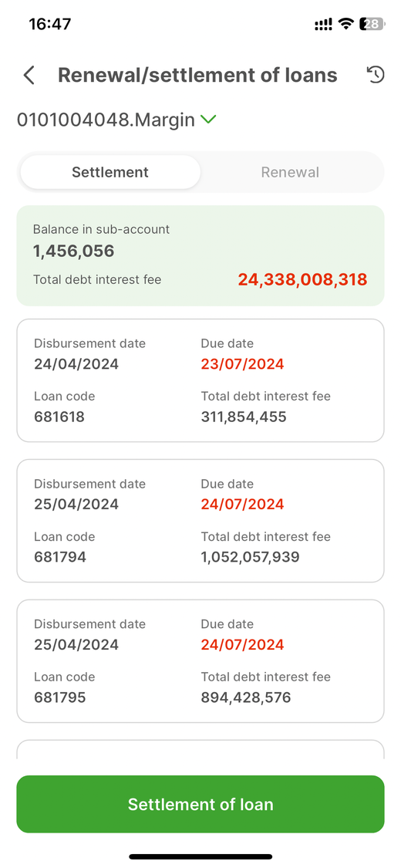Tap the back arrow icon
The image size is (401, 868).
click(x=29, y=76)
